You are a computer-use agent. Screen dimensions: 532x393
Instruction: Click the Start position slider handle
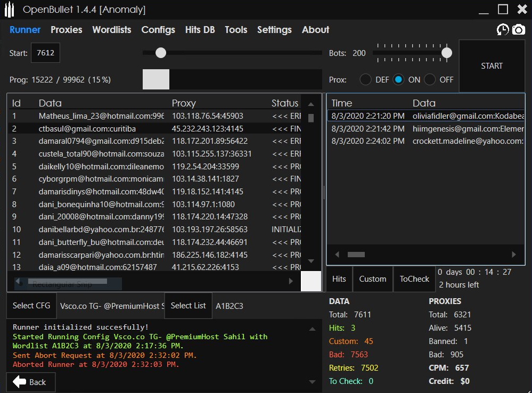pyautogui.click(x=161, y=53)
